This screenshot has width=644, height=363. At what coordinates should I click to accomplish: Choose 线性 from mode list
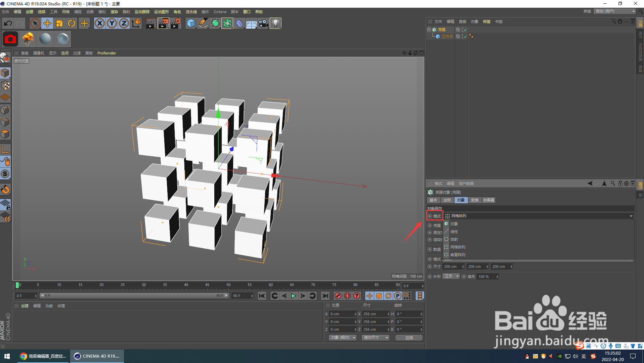[x=454, y=232]
